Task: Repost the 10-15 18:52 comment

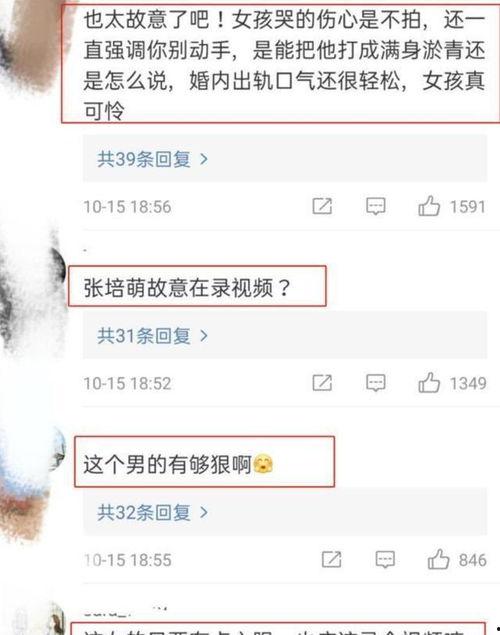Action: pos(322,383)
